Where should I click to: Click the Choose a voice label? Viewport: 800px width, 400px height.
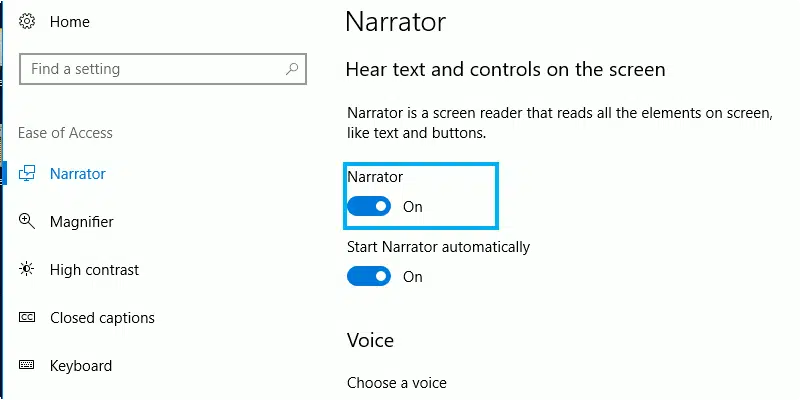click(396, 383)
